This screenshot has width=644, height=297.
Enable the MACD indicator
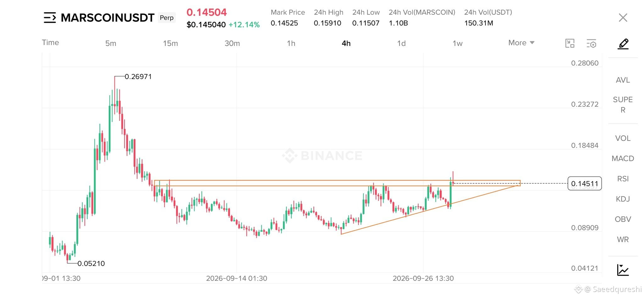click(623, 158)
